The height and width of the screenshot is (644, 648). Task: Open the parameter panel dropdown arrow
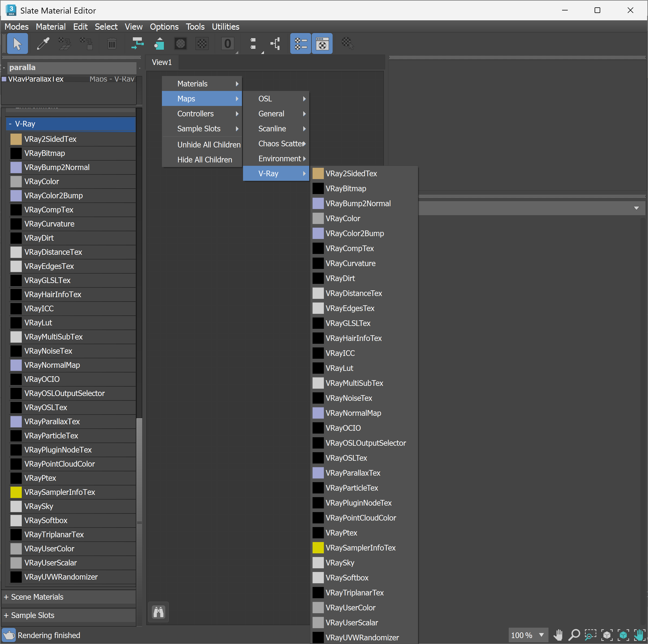click(636, 208)
